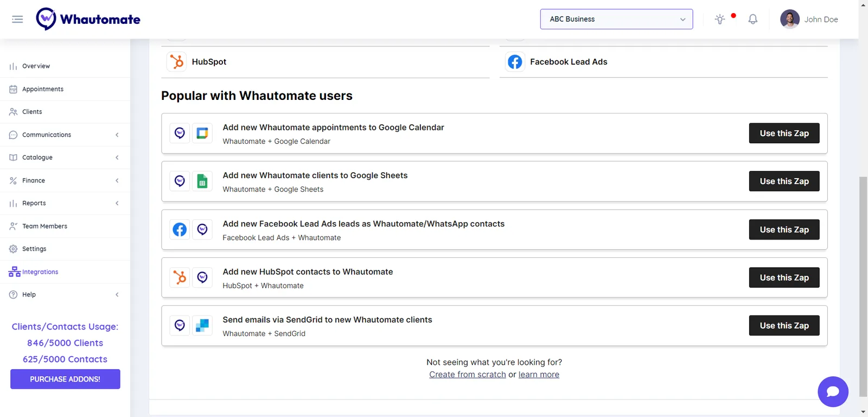868x417 pixels.
Task: Use the SendGrid emails Zap
Action: pos(784,326)
